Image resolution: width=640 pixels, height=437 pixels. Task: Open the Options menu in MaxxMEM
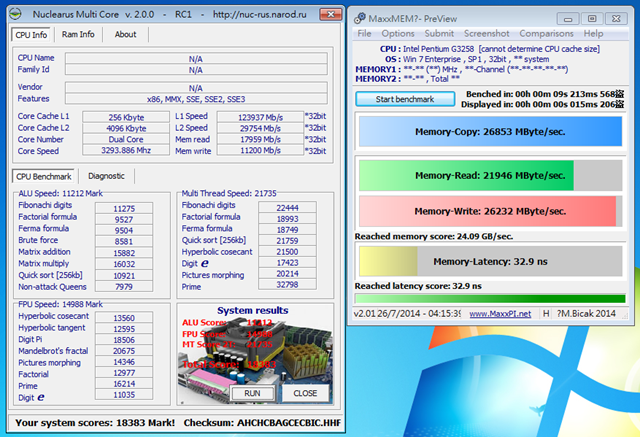[x=398, y=33]
